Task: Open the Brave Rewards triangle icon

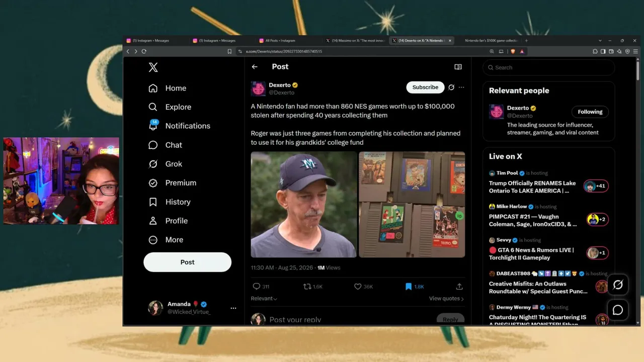Action: [522, 51]
